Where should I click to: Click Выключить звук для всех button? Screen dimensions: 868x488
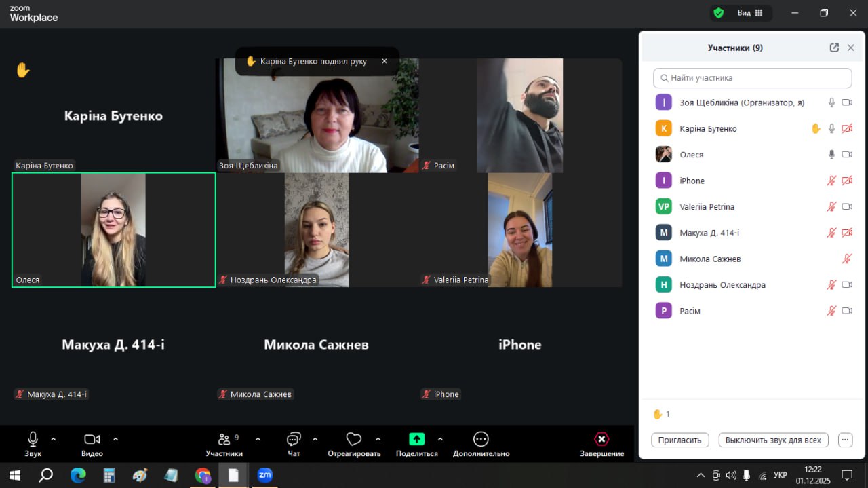pos(773,440)
